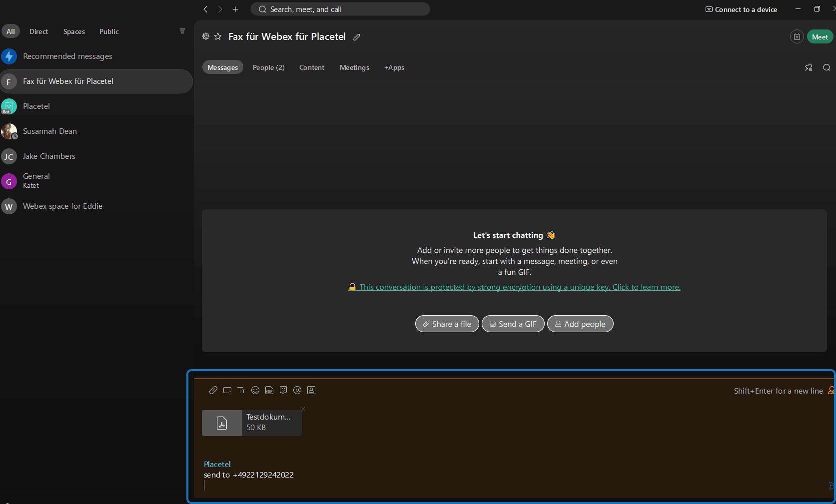Viewport: 836px width, 504px height.
Task: Click the Search, meet, and call field
Action: (340, 9)
